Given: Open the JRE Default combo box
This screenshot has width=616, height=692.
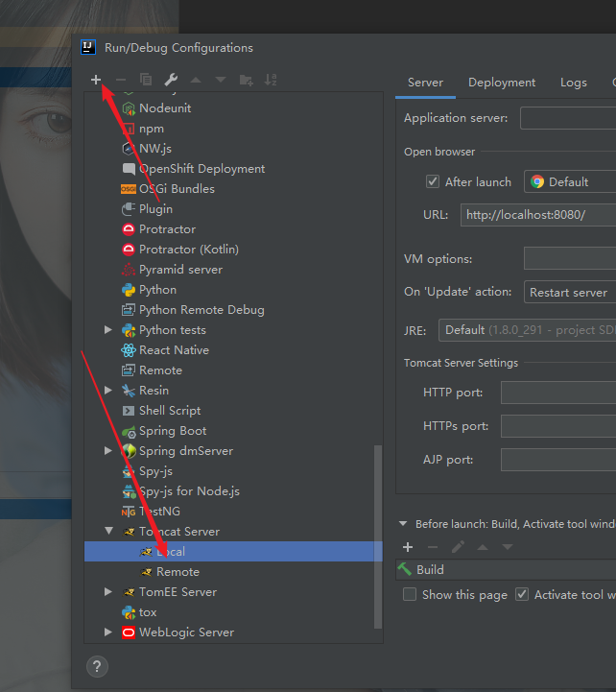Looking at the screenshot, I should coord(528,330).
